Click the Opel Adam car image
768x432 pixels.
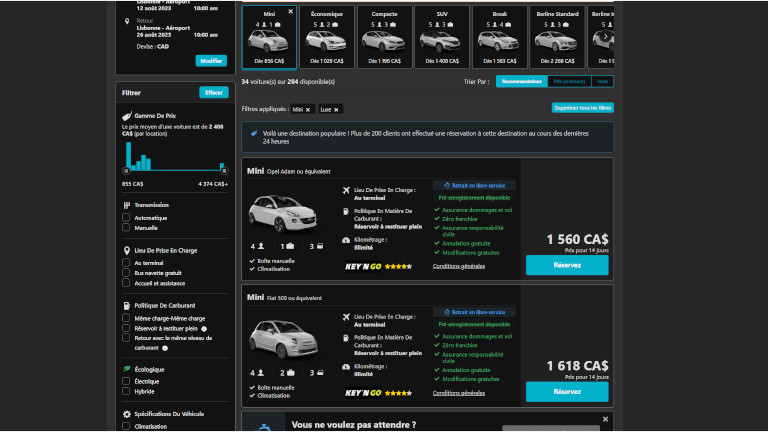(x=283, y=213)
